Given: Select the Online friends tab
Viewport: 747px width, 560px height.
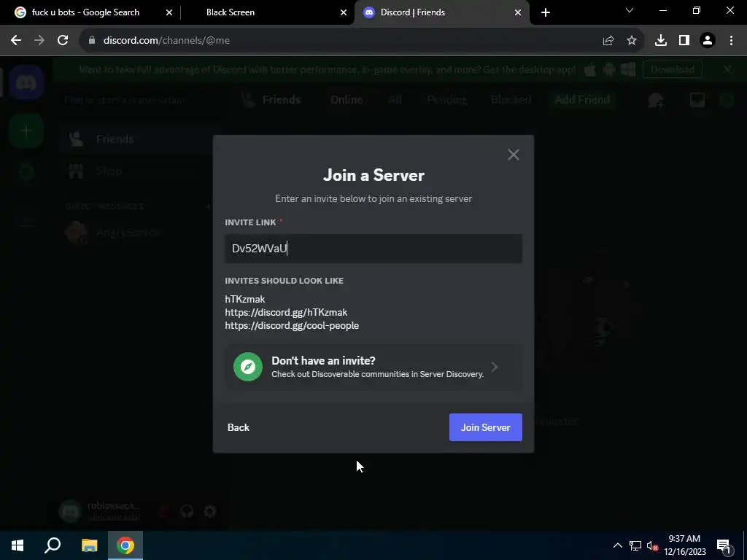Looking at the screenshot, I should click(x=347, y=100).
